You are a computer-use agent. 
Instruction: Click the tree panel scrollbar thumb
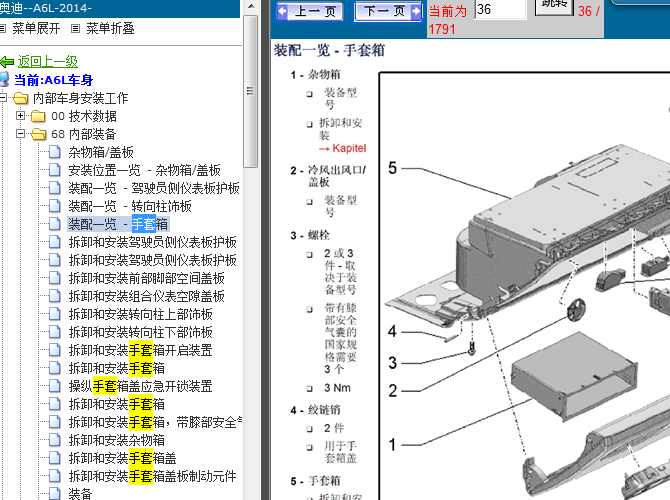[251, 91]
